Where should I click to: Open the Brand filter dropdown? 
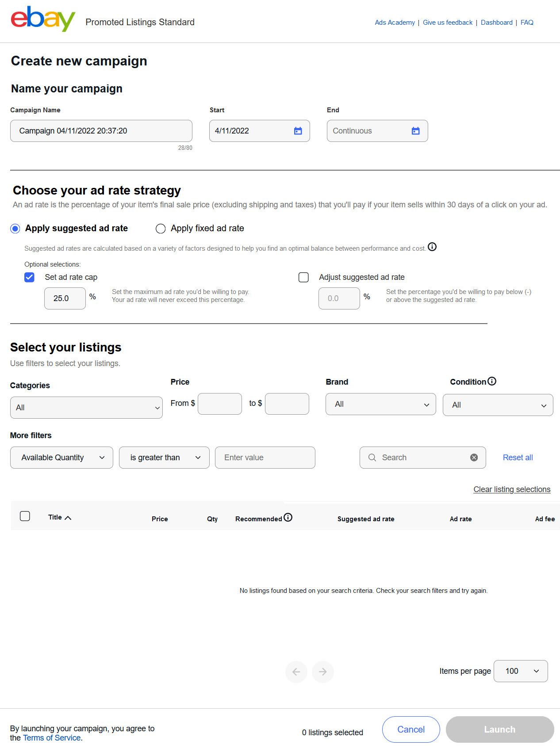click(x=380, y=404)
